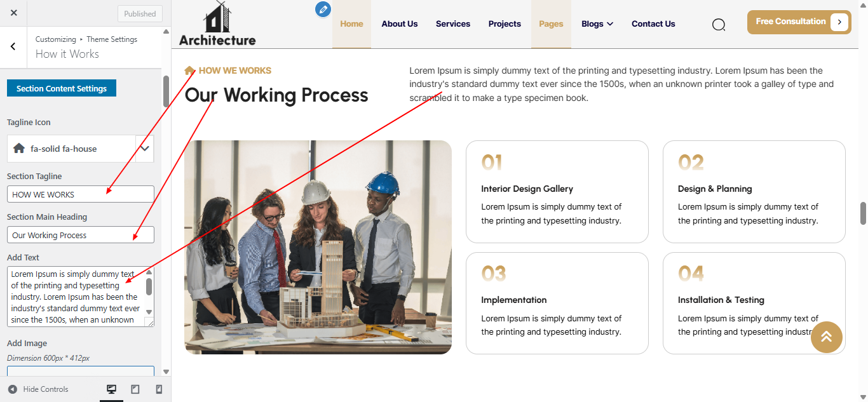This screenshot has width=868, height=402.
Task: Open the search magnifier in the navbar
Action: [x=719, y=24]
